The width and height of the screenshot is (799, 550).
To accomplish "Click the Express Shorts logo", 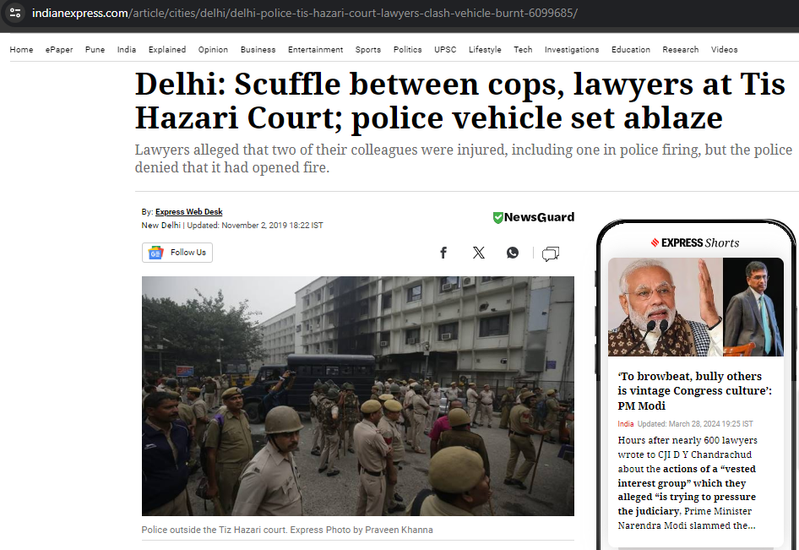I will click(695, 243).
